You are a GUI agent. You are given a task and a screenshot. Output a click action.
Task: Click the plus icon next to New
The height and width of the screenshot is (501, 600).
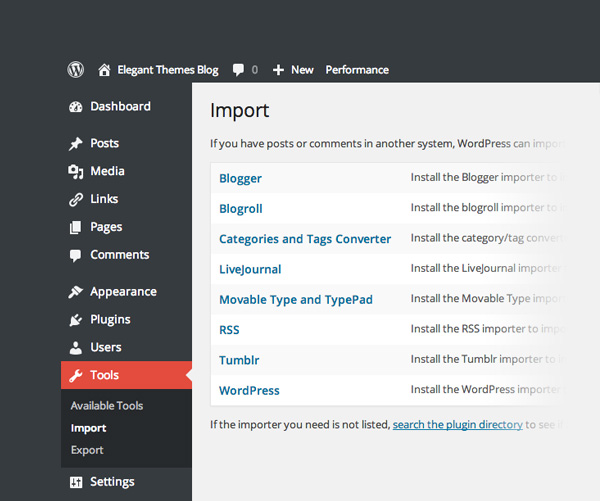coord(278,70)
